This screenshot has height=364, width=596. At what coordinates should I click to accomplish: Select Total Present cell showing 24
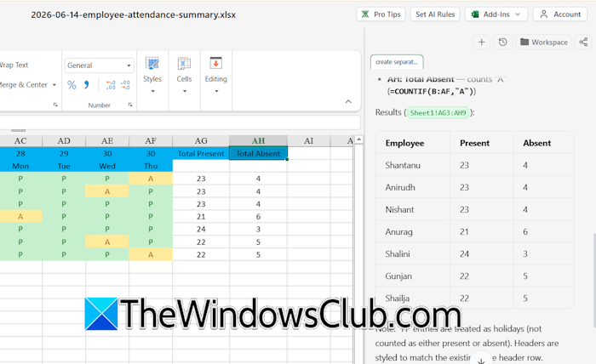click(201, 229)
